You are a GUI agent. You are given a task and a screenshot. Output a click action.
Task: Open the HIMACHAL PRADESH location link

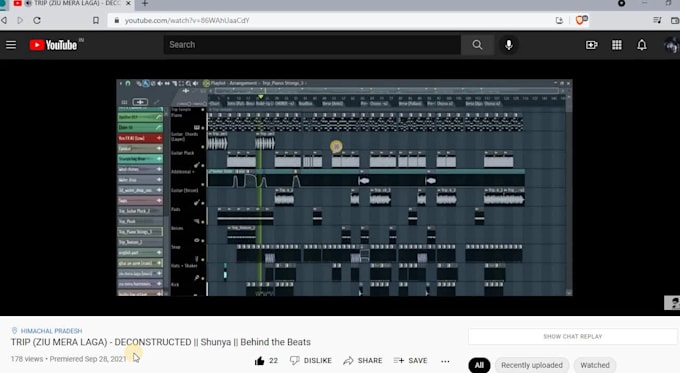click(x=51, y=331)
